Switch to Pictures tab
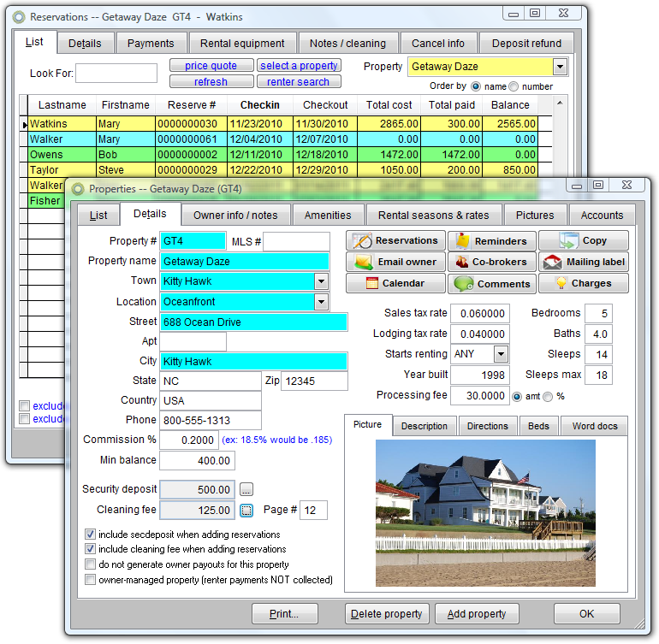 coord(535,215)
